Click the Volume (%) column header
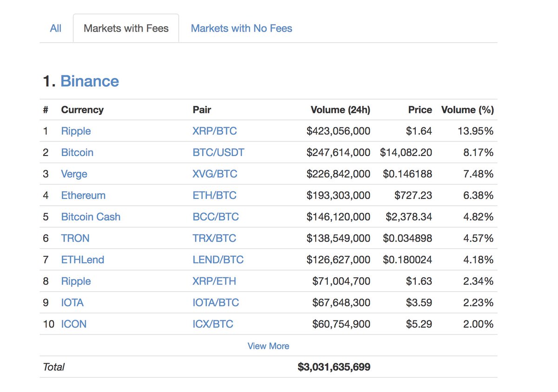This screenshot has width=558, height=392. (x=467, y=110)
